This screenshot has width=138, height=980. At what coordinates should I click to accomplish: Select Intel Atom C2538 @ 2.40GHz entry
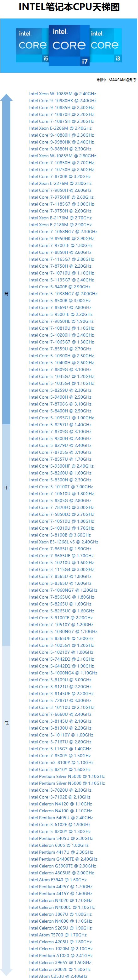58,976
